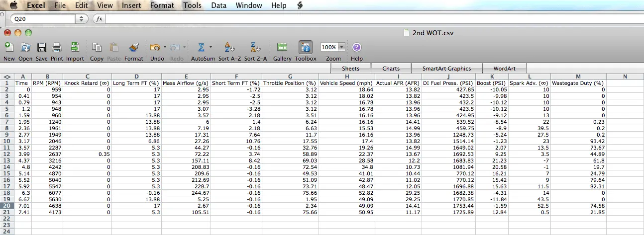This screenshot has width=644, height=235.
Task: Click the Import icon
Action: click(75, 48)
